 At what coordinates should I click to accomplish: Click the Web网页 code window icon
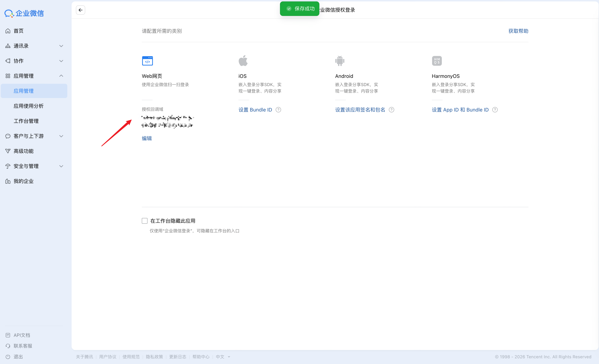[147, 61]
